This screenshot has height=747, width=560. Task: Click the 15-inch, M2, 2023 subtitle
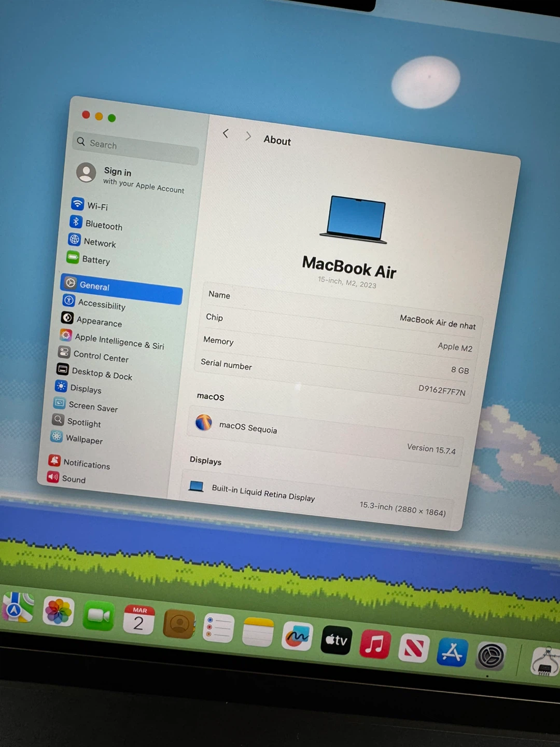[347, 282]
